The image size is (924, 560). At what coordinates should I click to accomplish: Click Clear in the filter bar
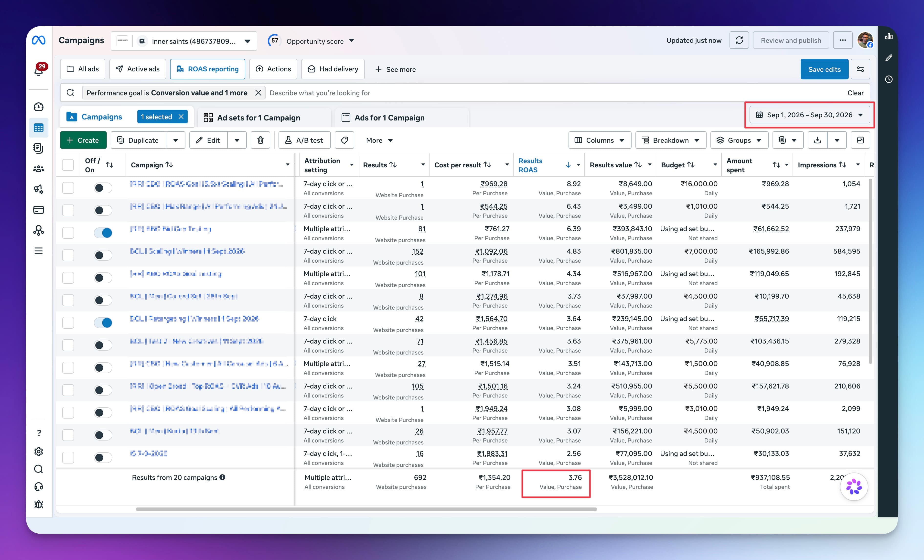point(855,93)
